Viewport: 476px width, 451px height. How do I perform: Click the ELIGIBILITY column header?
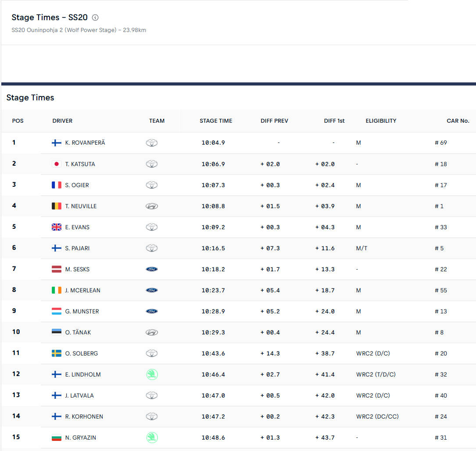[381, 121]
